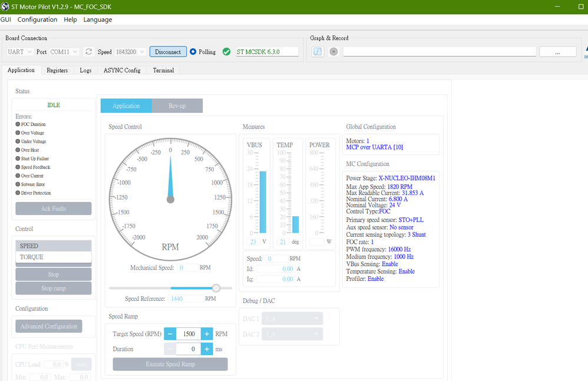Click the refresh COM ports icon
588x381 pixels.
(x=88, y=52)
